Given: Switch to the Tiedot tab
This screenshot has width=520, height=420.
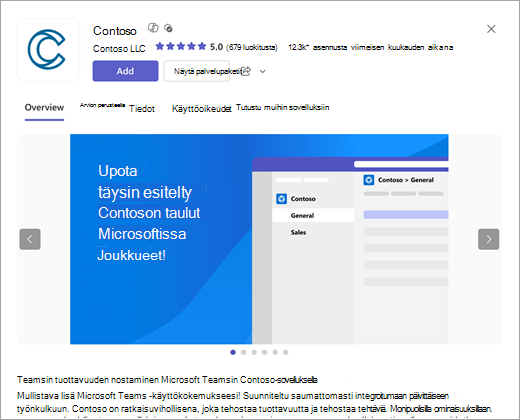Looking at the screenshot, I should coord(142,109).
